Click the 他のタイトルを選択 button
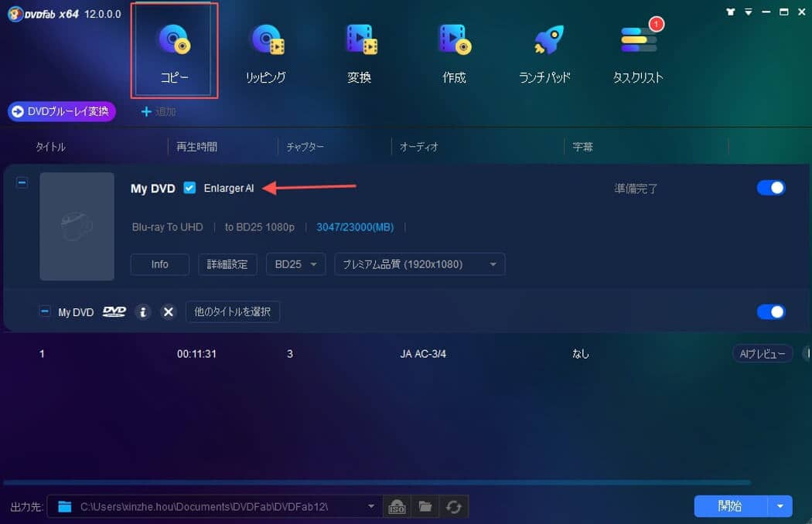Viewport: 812px width, 524px height. (233, 311)
